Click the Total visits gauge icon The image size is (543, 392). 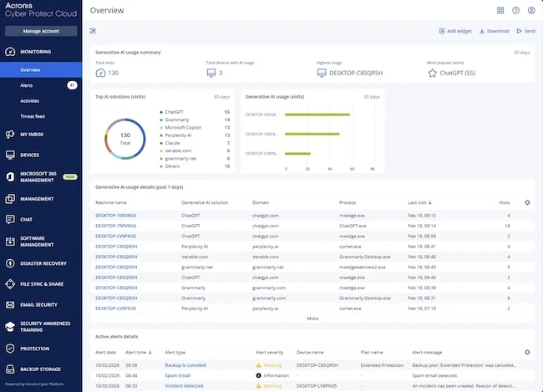pyautogui.click(x=100, y=73)
